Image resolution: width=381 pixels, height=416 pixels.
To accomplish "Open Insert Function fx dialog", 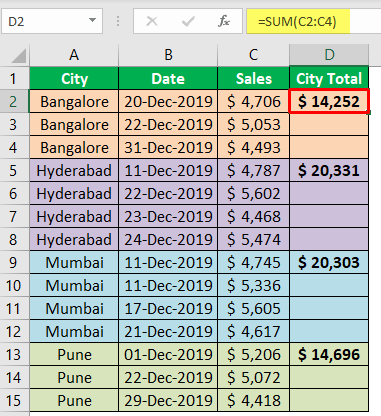I will click(x=224, y=22).
